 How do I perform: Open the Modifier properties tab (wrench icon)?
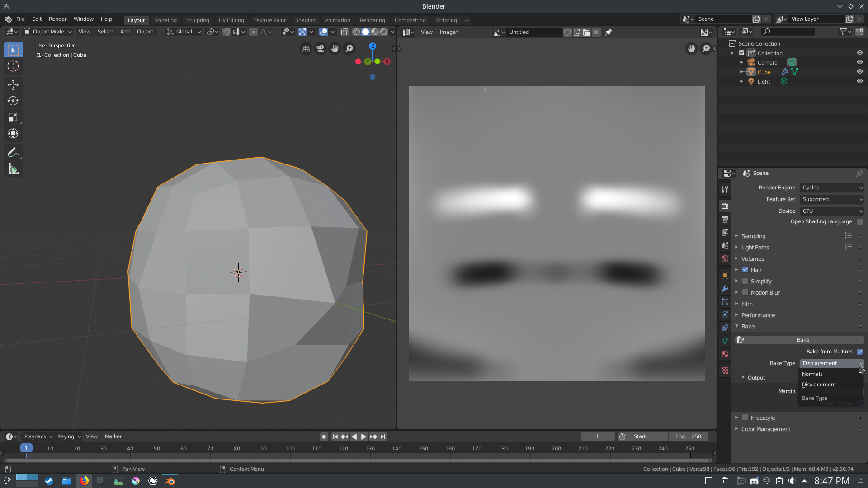pos(725,288)
